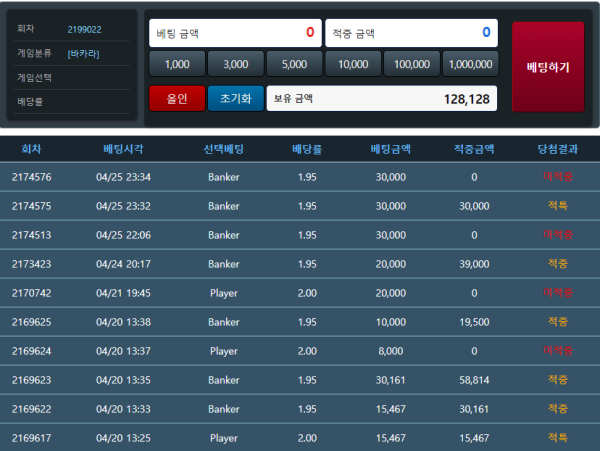Click the [바카라] game category link

coord(83,53)
